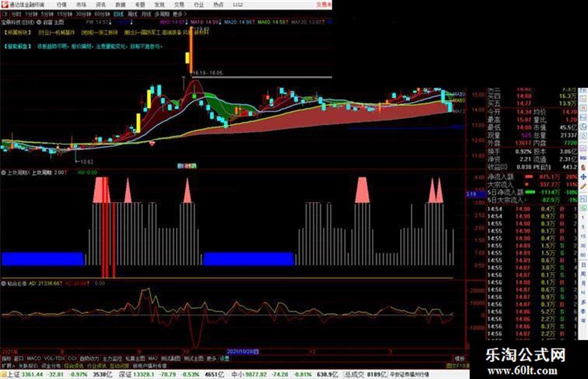
Task: Select the 测试副图 indicator tab
Action: click(170, 358)
